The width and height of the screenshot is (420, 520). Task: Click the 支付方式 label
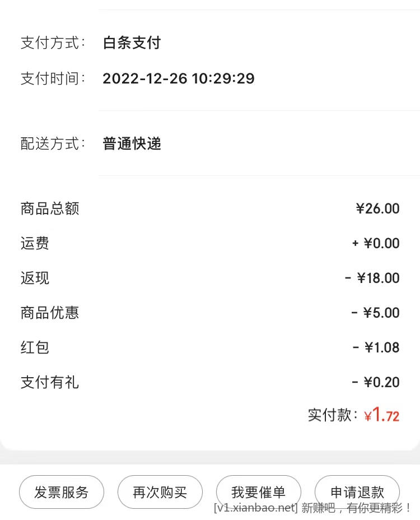[x=53, y=43]
